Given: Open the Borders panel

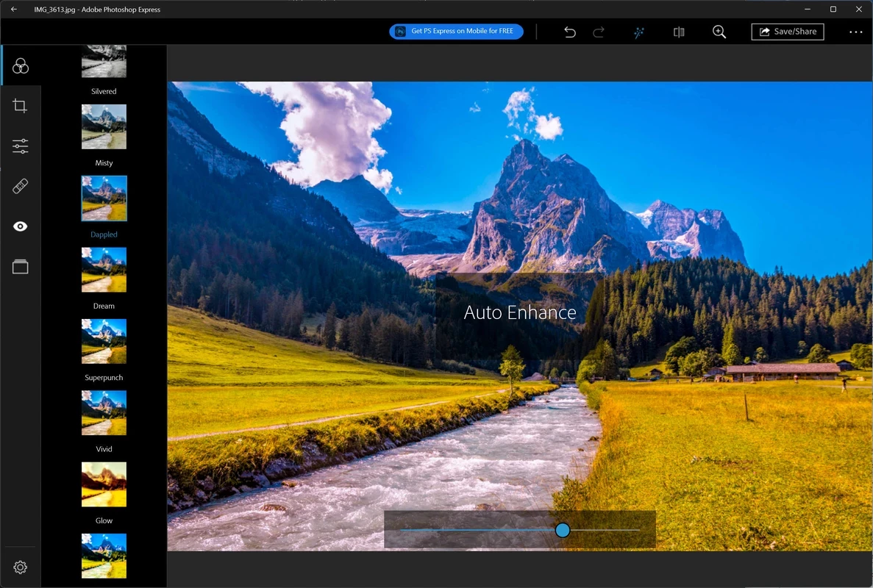Looking at the screenshot, I should (x=21, y=267).
